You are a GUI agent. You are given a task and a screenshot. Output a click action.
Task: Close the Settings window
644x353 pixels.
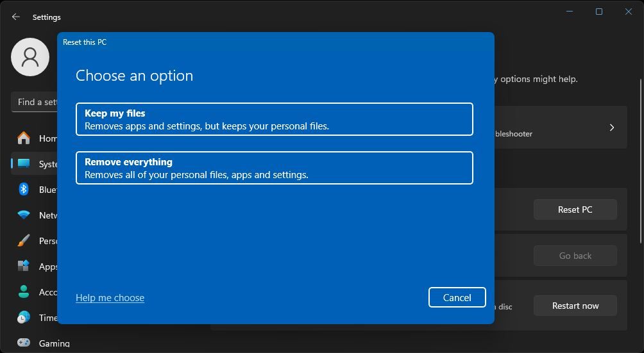[x=629, y=12]
